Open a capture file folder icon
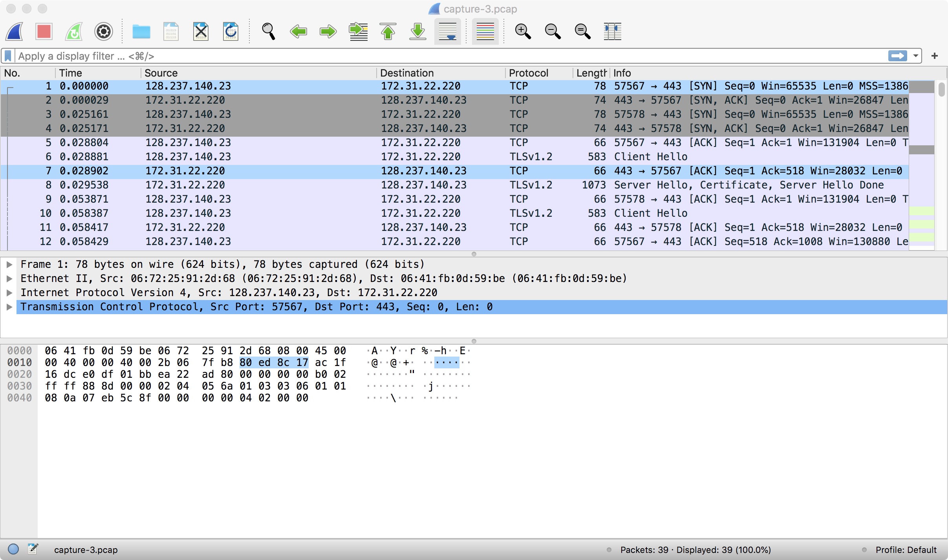 coord(141,31)
